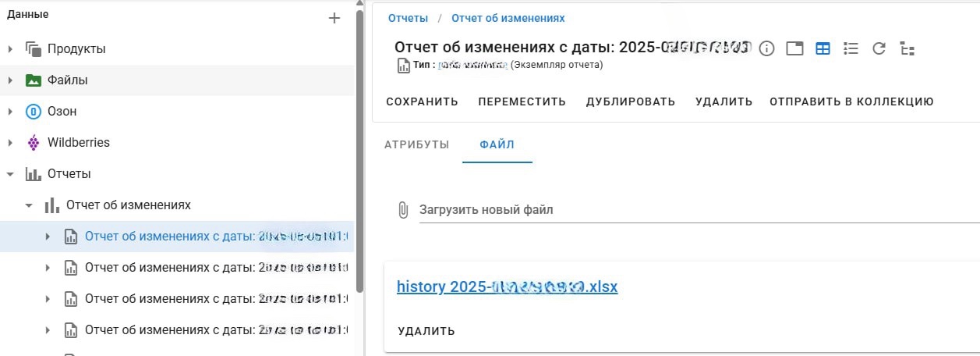This screenshot has height=356, width=980.
Task: Open the blurred report type link after Тип
Action: (472, 65)
